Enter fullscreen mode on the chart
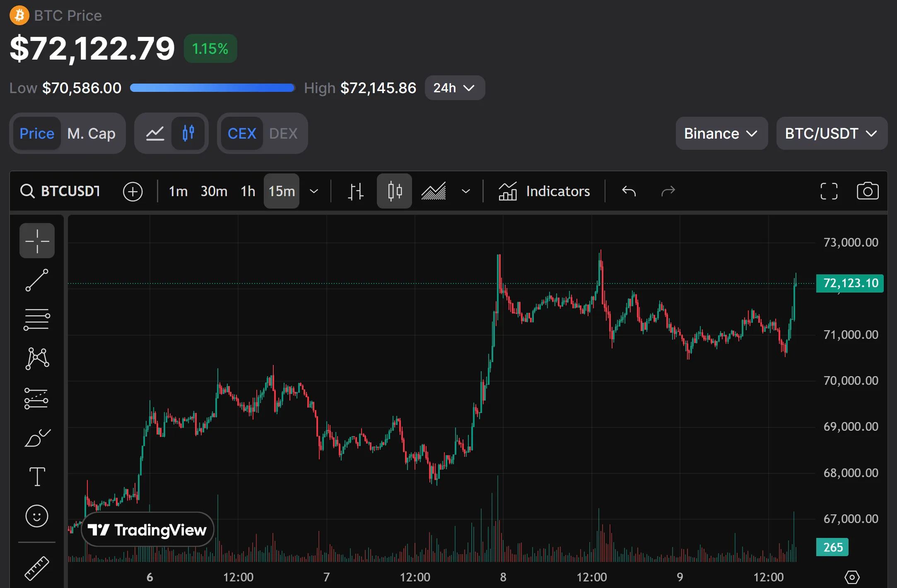The image size is (897, 588). click(829, 191)
